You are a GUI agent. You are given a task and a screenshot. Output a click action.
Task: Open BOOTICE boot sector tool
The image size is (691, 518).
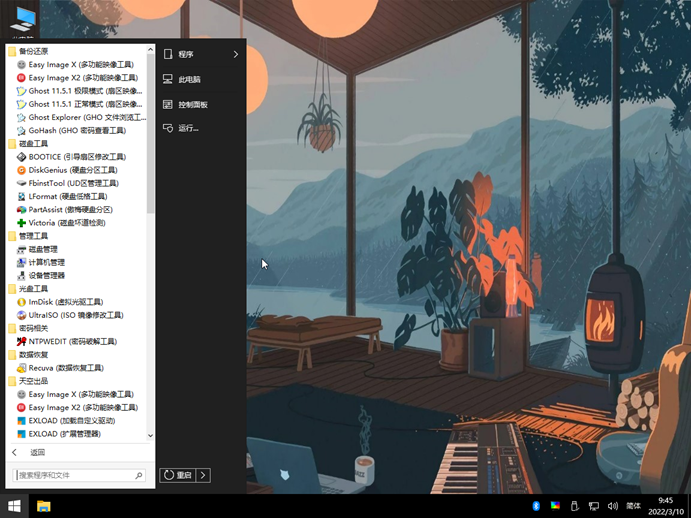click(76, 157)
